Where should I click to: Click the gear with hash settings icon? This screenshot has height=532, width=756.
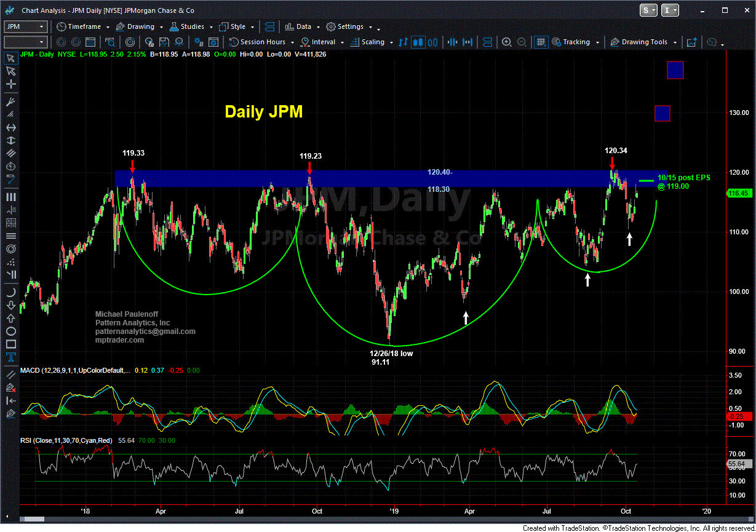tap(199, 42)
